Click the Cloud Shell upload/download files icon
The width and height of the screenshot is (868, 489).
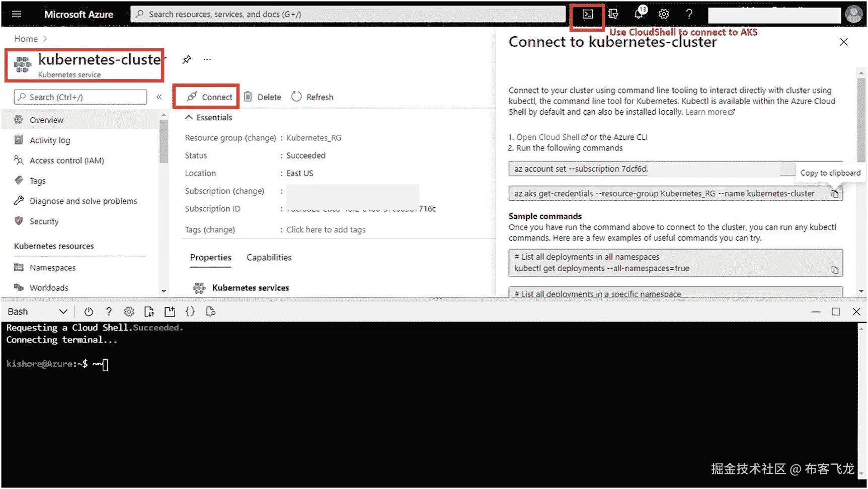149,312
